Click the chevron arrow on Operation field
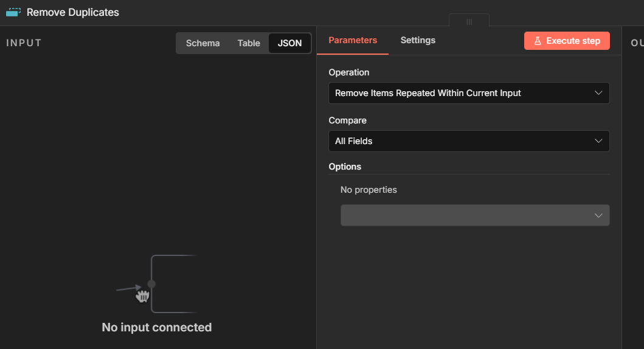 tap(598, 93)
